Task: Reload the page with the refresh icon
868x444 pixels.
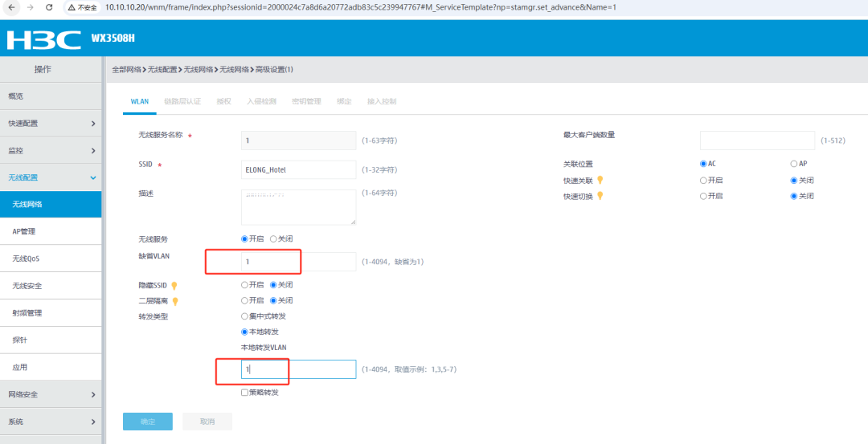Action: [49, 7]
